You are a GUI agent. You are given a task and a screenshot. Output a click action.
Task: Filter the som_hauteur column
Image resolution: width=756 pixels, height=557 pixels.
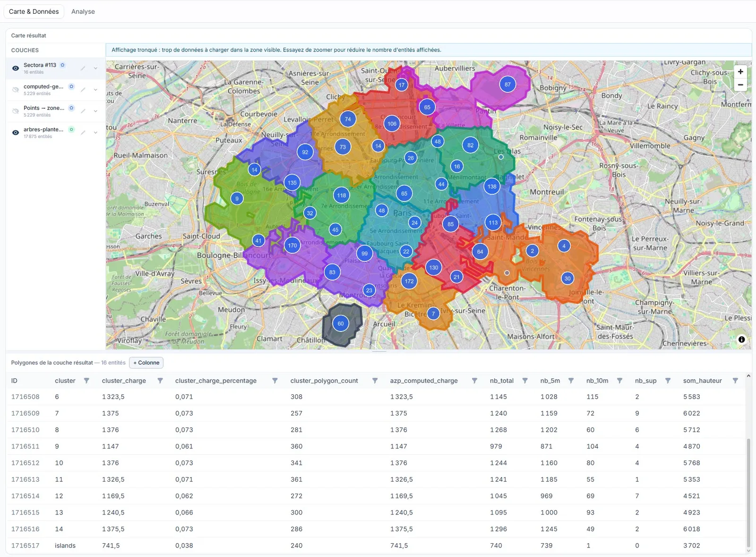pos(735,381)
